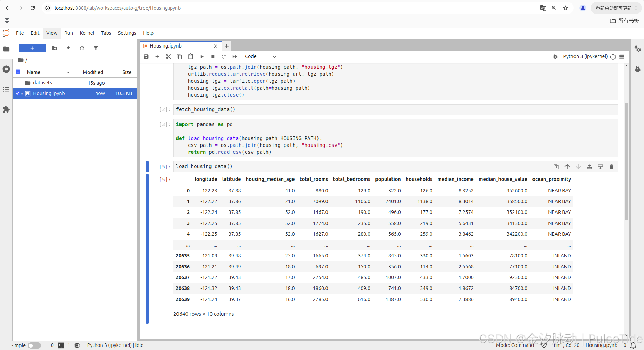
Task: Click the notebook vertical scrollbar
Action: coord(626,161)
